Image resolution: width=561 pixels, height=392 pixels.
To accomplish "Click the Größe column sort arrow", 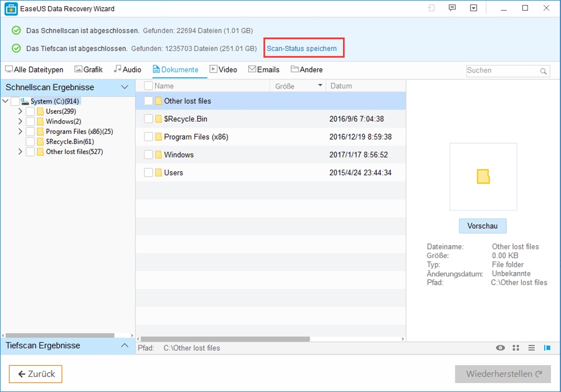I will (320, 85).
